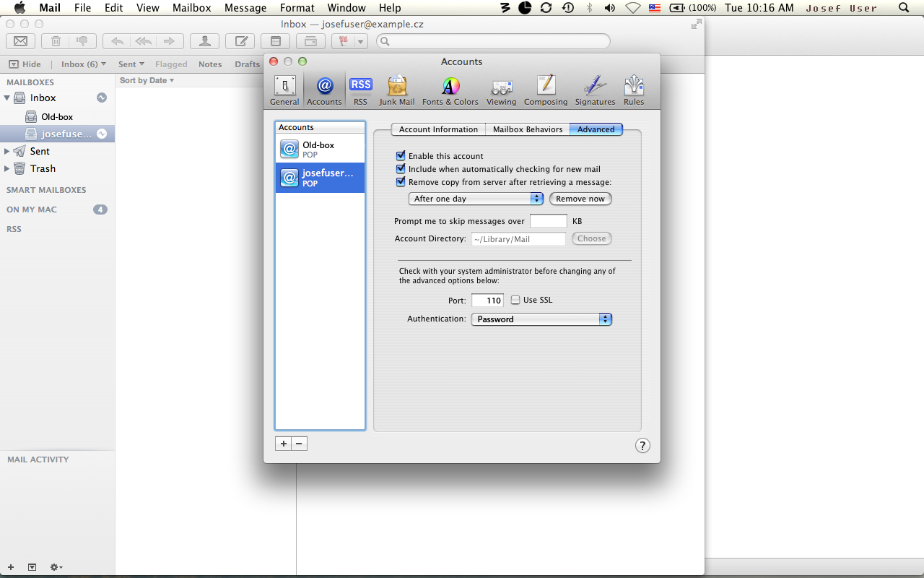Open the Inbox (6) favorites dropdown
The height and width of the screenshot is (578, 924).
click(84, 64)
